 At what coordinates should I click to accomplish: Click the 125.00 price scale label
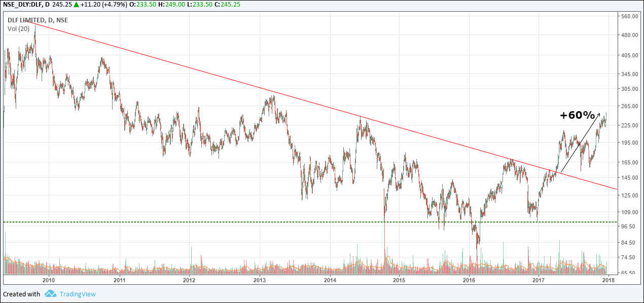click(x=629, y=195)
